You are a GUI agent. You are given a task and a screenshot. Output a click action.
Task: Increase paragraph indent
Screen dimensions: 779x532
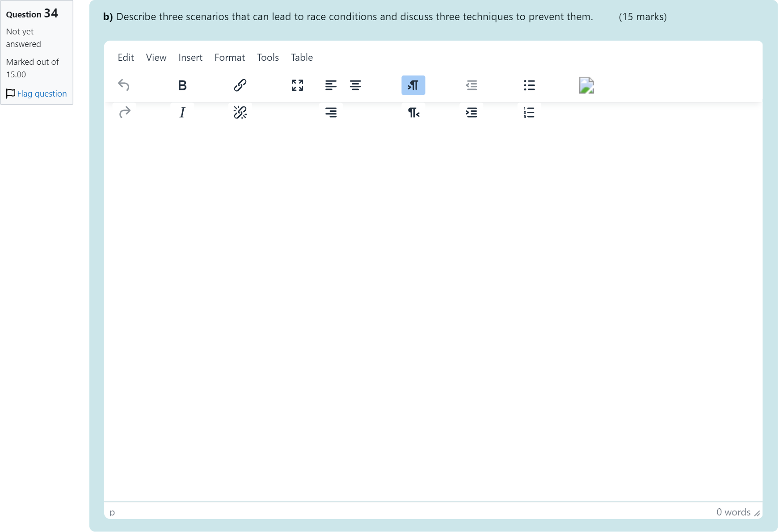[471, 112]
